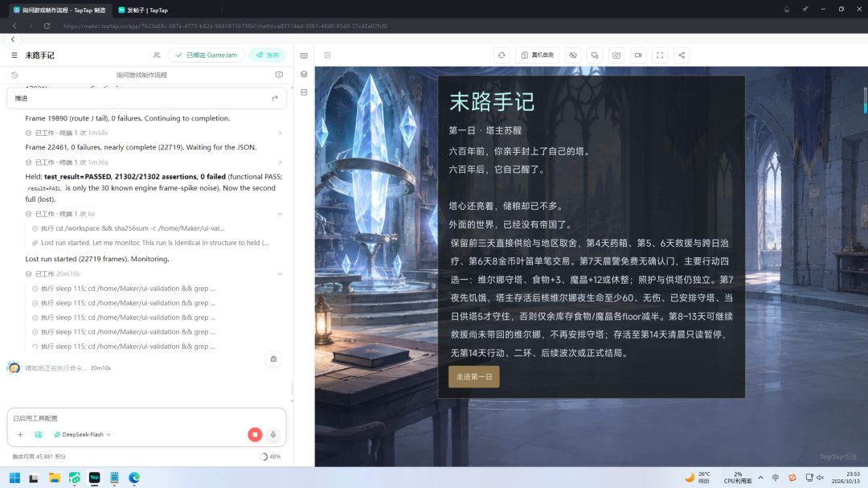
Task: Expand the 已工作 1m58s terminal step
Action: [280, 133]
